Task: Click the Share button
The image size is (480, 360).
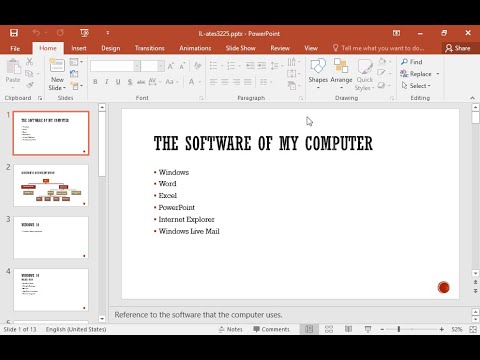Action: (458, 48)
